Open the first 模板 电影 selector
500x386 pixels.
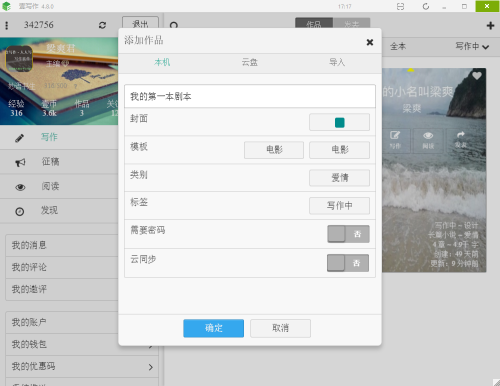pyautogui.click(x=274, y=150)
